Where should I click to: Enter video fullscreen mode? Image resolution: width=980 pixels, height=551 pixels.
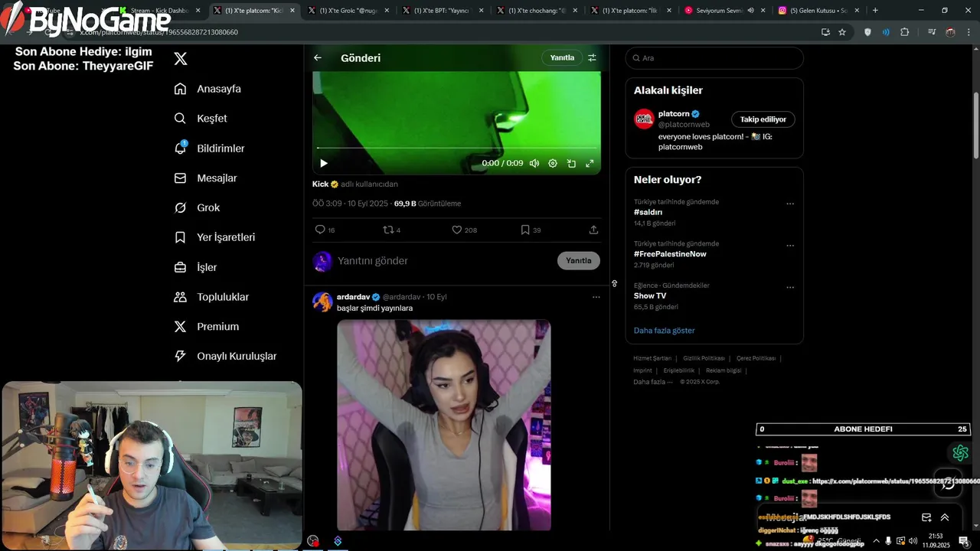pos(590,163)
